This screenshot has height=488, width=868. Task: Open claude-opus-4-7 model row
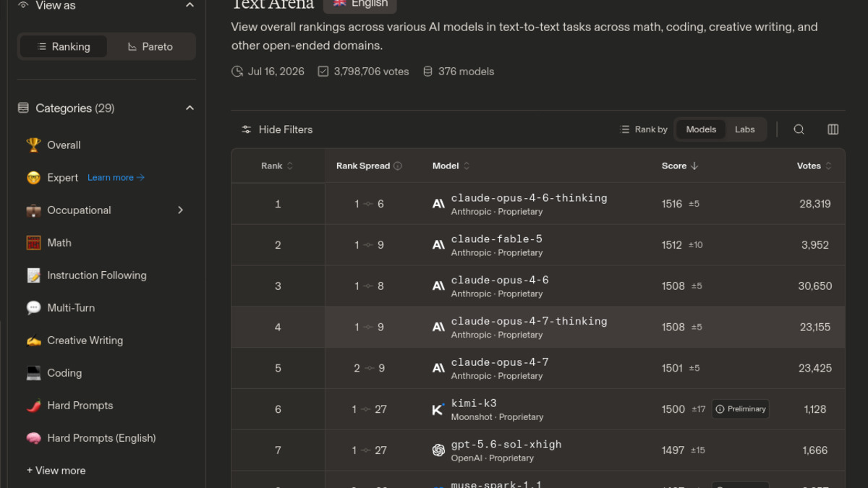pyautogui.click(x=538, y=368)
